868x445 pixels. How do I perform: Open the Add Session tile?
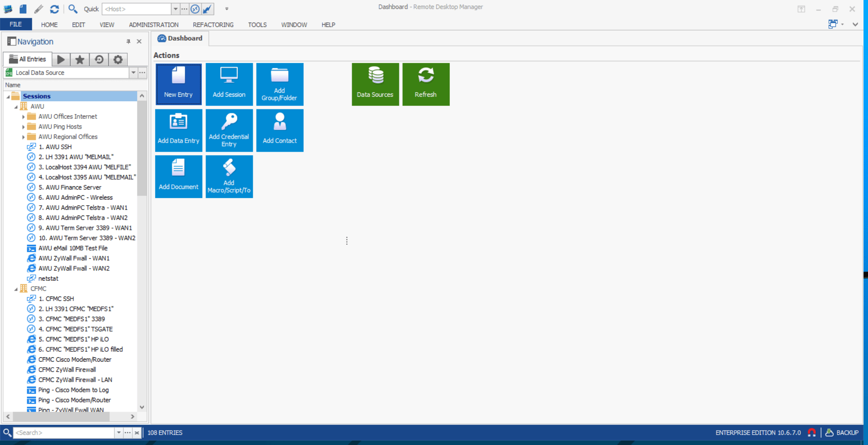click(229, 84)
